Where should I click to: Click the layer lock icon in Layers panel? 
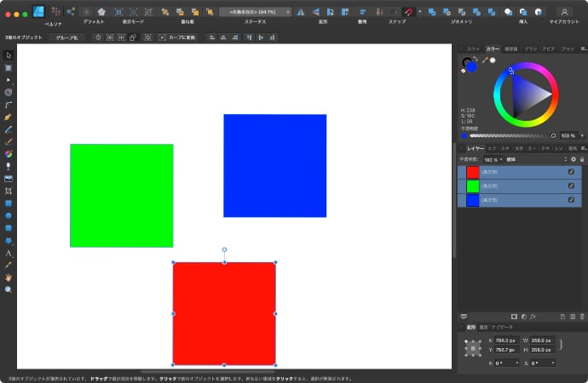pyautogui.click(x=583, y=159)
